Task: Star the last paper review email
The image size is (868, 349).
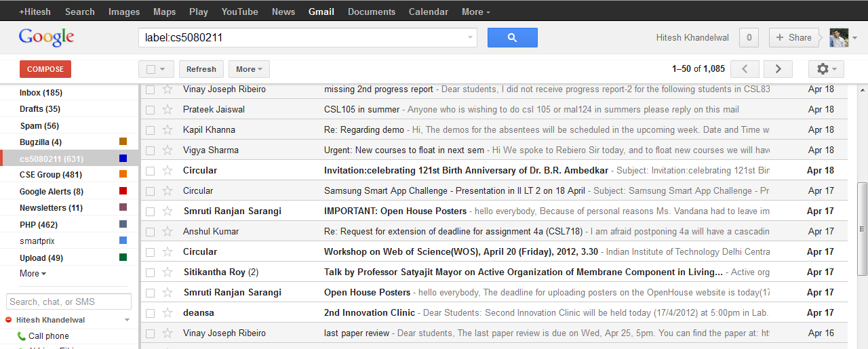Action: pos(167,333)
